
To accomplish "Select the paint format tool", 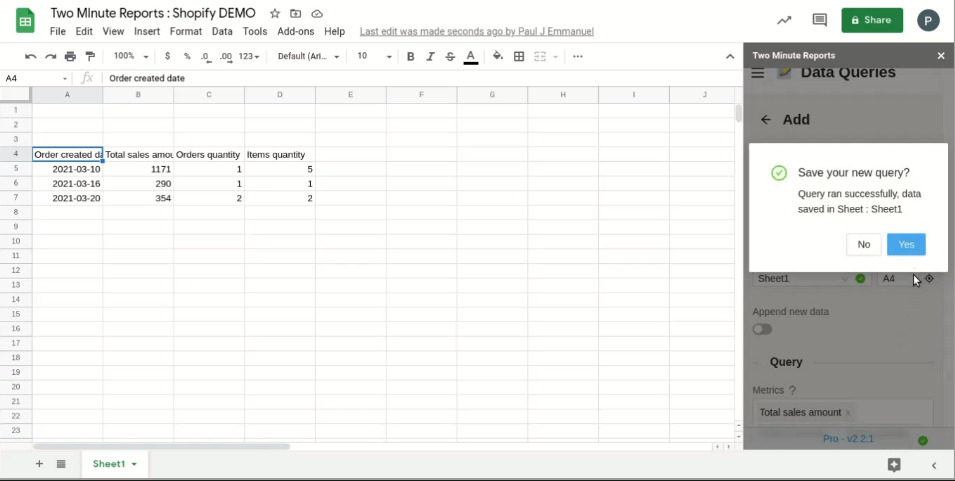I will (90, 56).
